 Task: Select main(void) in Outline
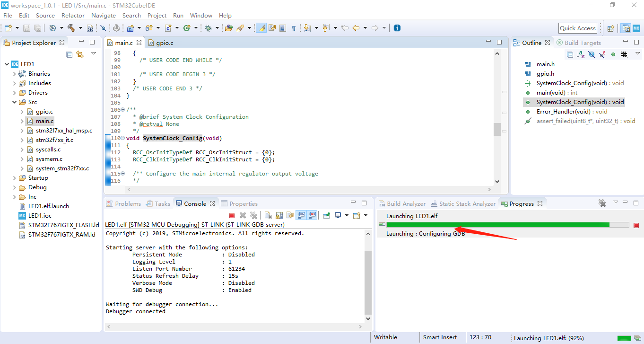(557, 93)
